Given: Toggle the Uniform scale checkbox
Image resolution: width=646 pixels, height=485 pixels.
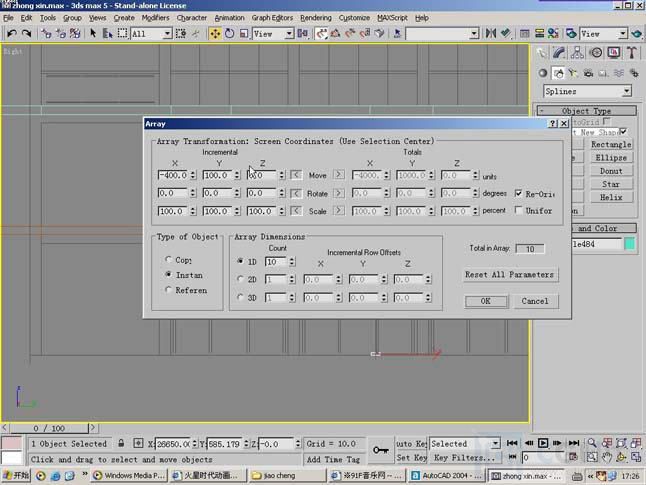Looking at the screenshot, I should (518, 210).
